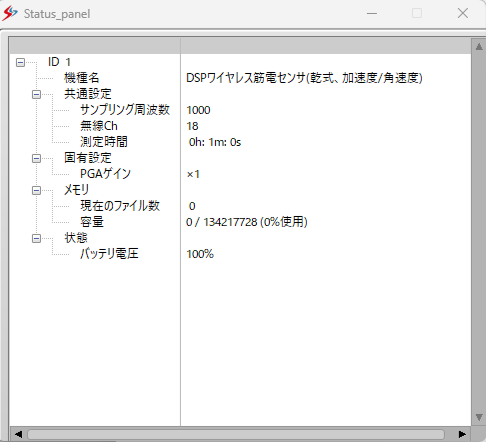Click the sampling frequency value 1000
The width and height of the screenshot is (486, 442).
point(198,110)
